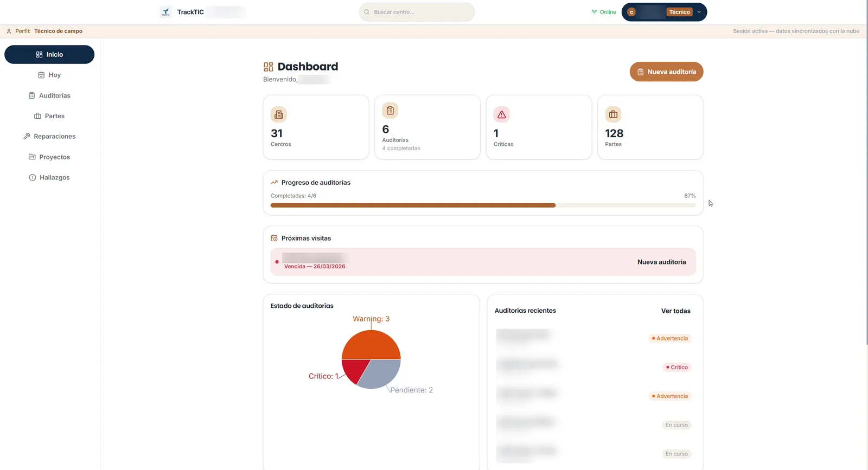This screenshot has width=868, height=470.
Task: Click the 31 Centros stat card
Action: tap(316, 127)
